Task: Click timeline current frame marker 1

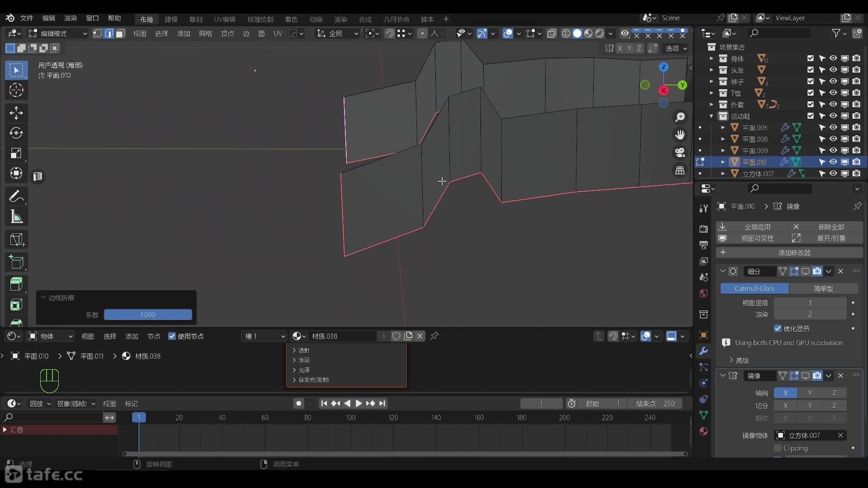Action: [x=139, y=417]
